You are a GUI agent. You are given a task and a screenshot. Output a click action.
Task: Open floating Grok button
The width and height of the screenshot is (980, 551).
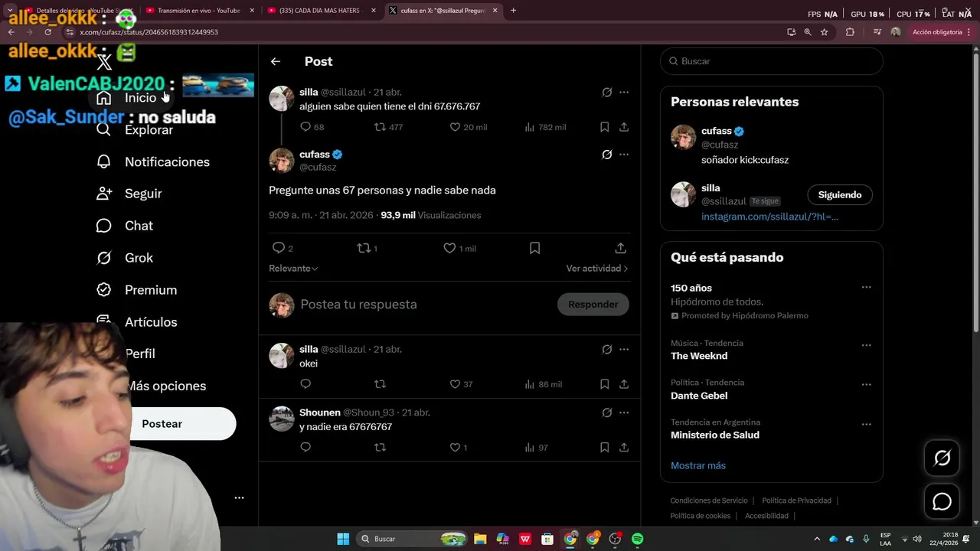(942, 458)
